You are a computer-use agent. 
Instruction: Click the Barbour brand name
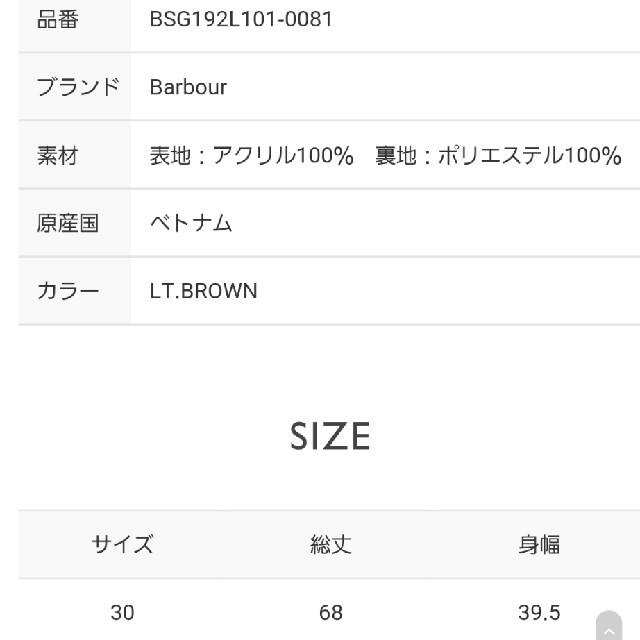click(x=188, y=87)
